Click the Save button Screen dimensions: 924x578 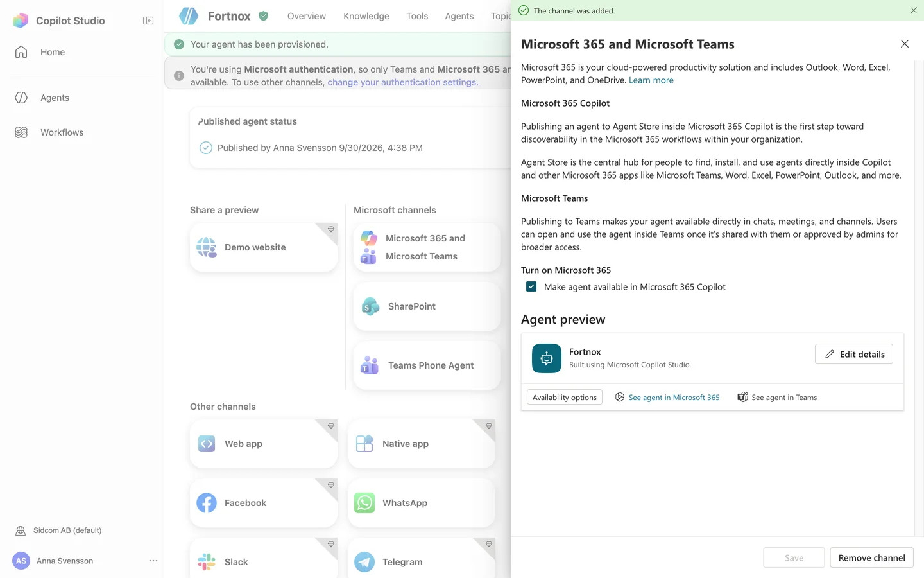794,557
